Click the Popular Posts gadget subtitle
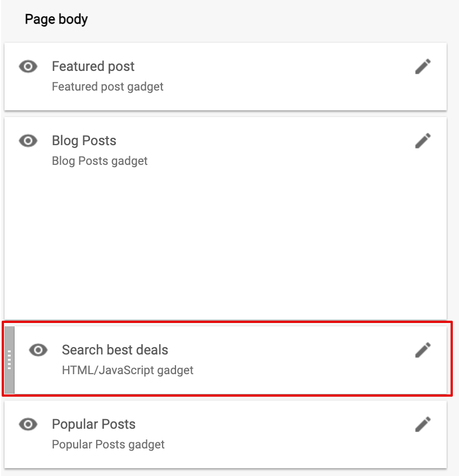The width and height of the screenshot is (459, 476). pos(108,444)
